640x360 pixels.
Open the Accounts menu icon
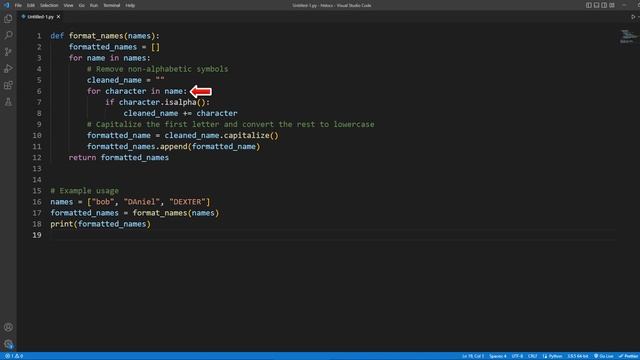(8, 327)
